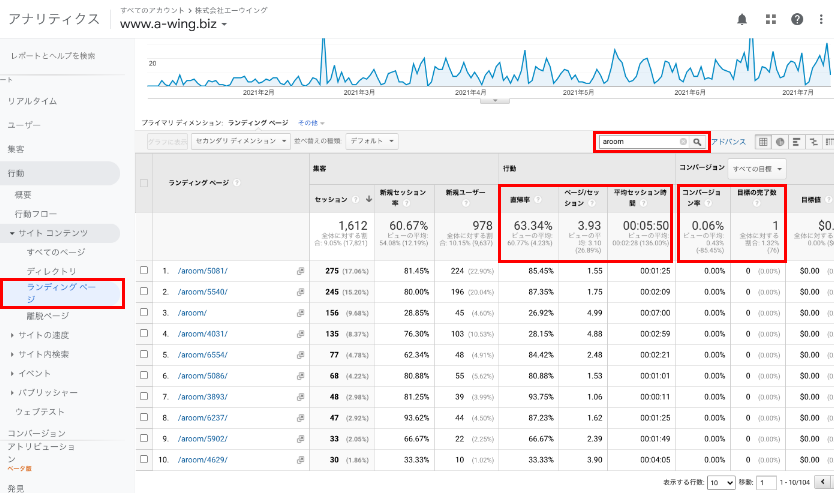Click the アドバンス advanced filter link
Image resolution: width=834 pixels, height=493 pixels.
pyautogui.click(x=728, y=142)
